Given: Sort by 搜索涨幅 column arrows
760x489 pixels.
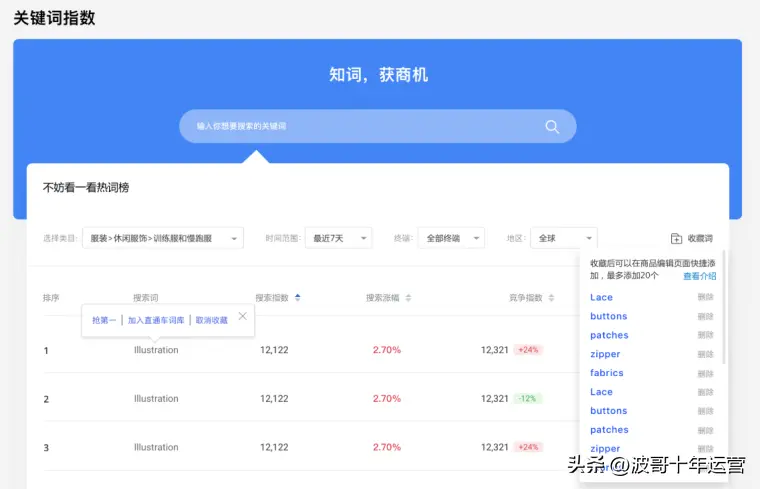Looking at the screenshot, I should 408,298.
